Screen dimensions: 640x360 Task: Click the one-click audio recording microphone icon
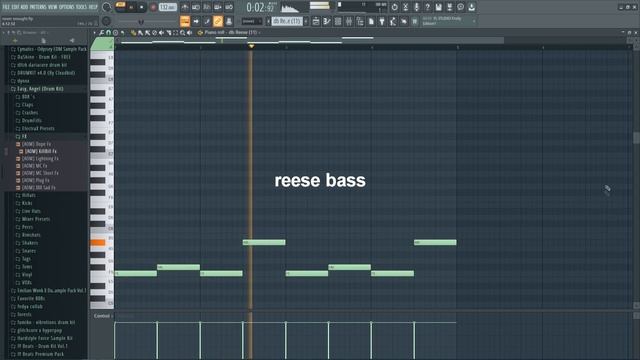click(416, 7)
